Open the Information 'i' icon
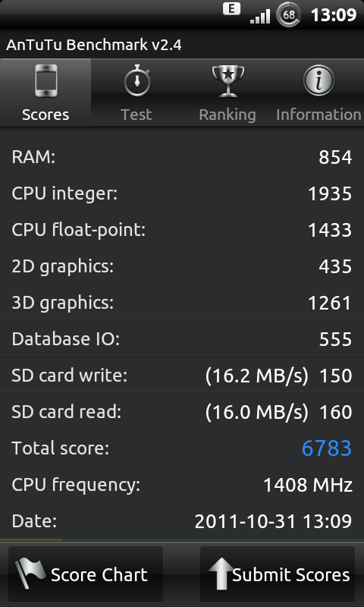The height and width of the screenshot is (607, 364). (x=318, y=80)
